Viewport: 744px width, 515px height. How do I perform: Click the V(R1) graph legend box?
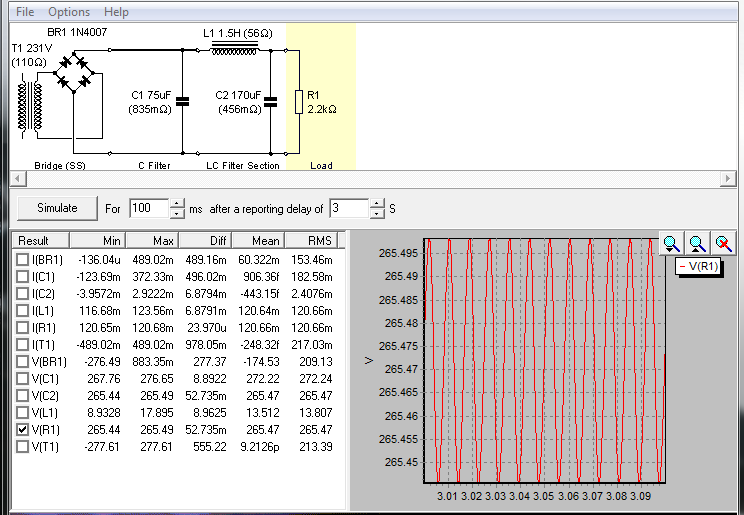pyautogui.click(x=698, y=266)
